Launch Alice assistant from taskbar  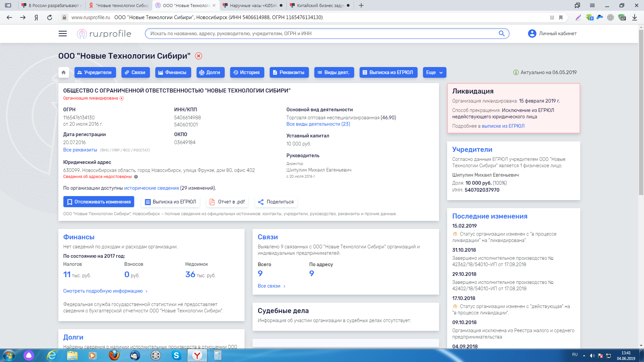click(x=29, y=355)
